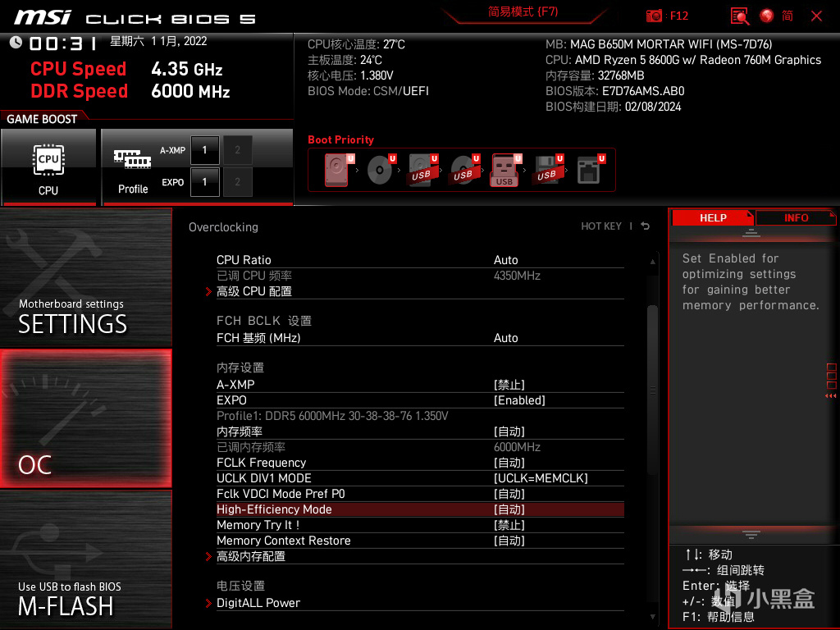Close the BIOS with the X icon
Image resolution: width=840 pixels, height=630 pixels.
click(816, 16)
